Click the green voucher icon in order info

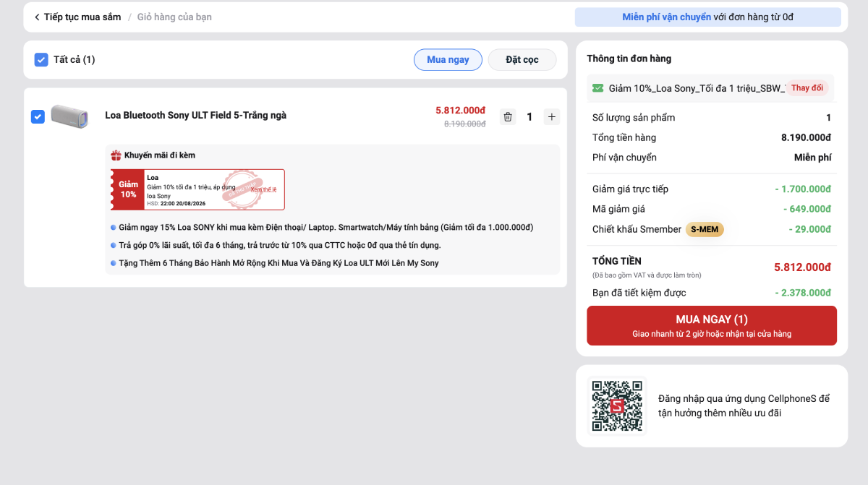[x=597, y=88]
